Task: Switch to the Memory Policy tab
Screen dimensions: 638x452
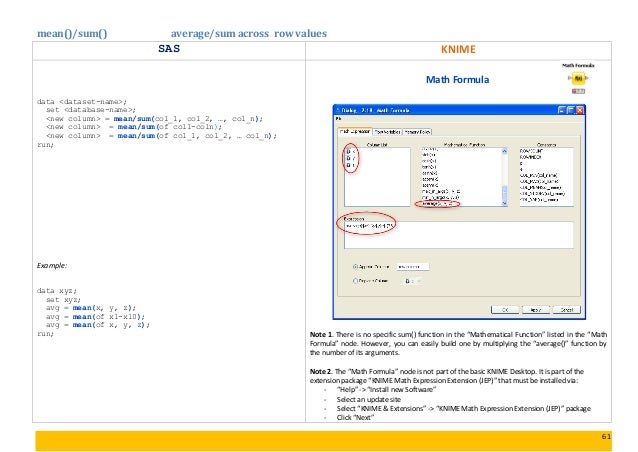Action: point(417,132)
